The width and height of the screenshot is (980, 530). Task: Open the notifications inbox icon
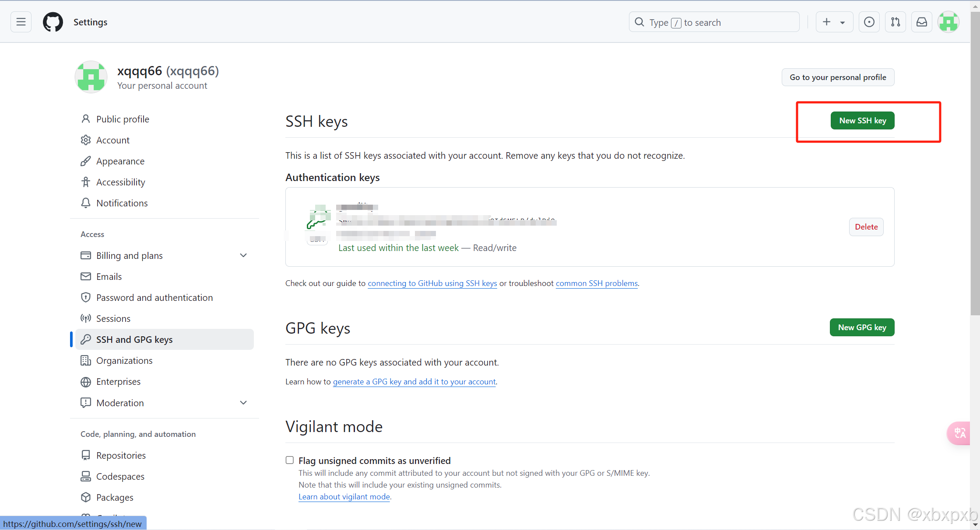coord(922,22)
